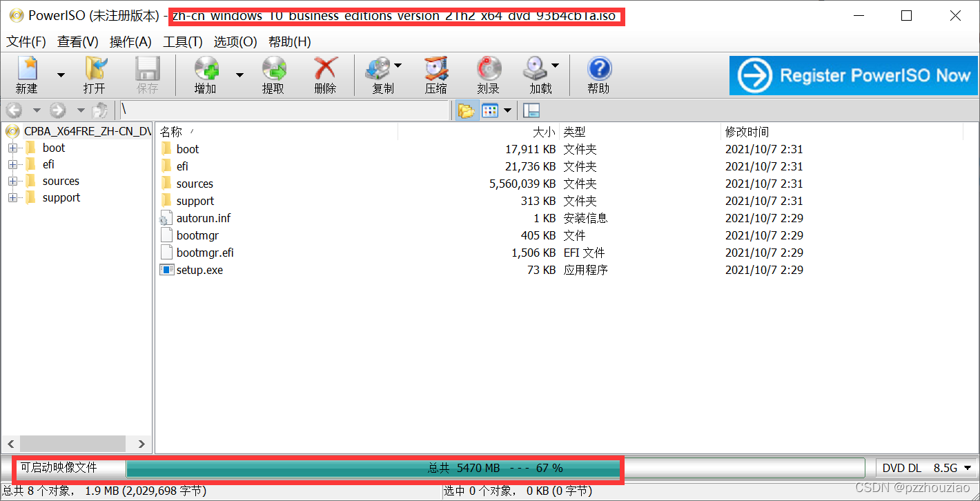Click the 帮助 (Help) question mark icon
The image size is (980, 501).
599,68
